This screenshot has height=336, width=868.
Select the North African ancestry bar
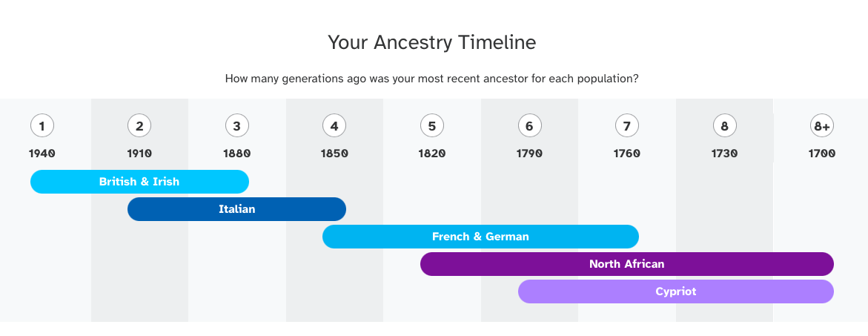tap(626, 264)
